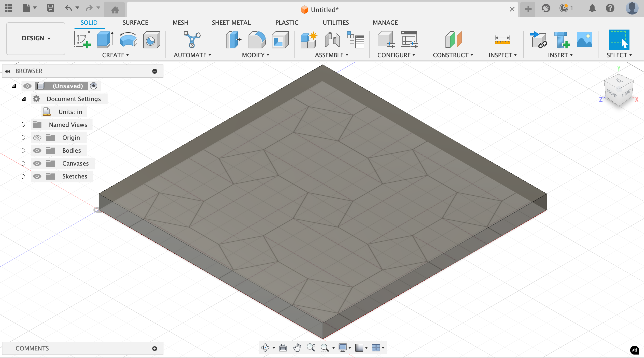
Task: Expand the Bodies tree item
Action: [x=24, y=150]
